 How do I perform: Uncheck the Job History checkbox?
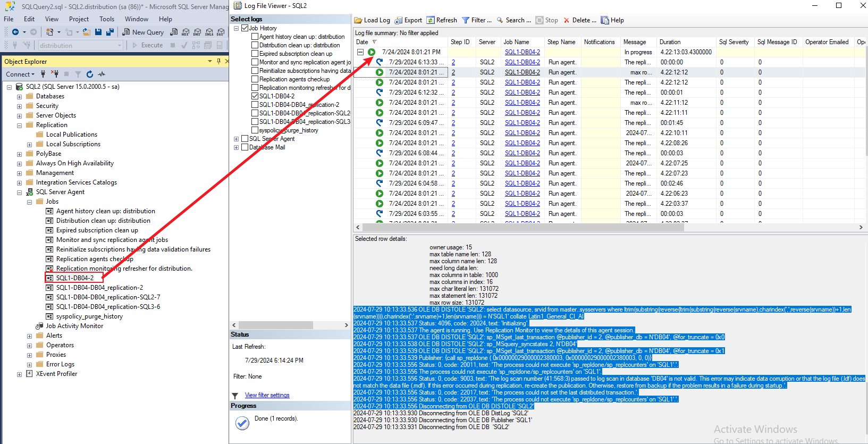coord(245,28)
